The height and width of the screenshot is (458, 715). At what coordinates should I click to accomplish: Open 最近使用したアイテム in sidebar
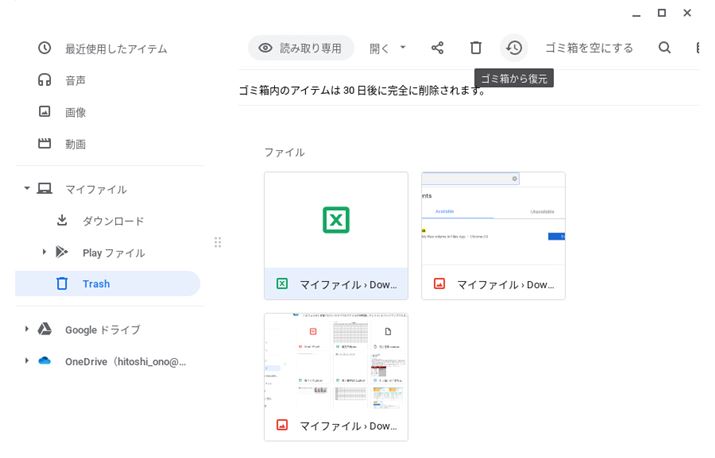click(115, 49)
